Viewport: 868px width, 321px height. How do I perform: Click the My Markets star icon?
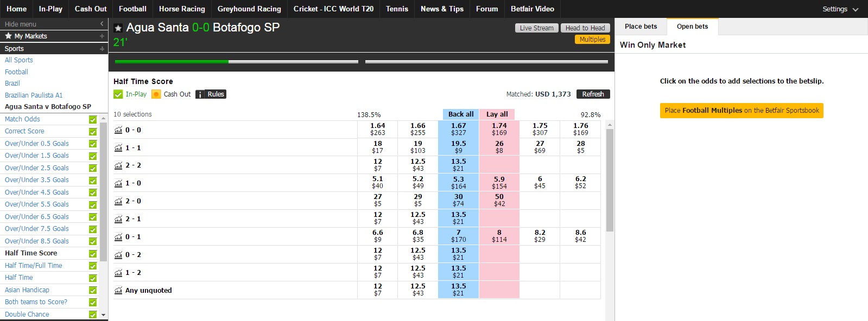coord(8,36)
